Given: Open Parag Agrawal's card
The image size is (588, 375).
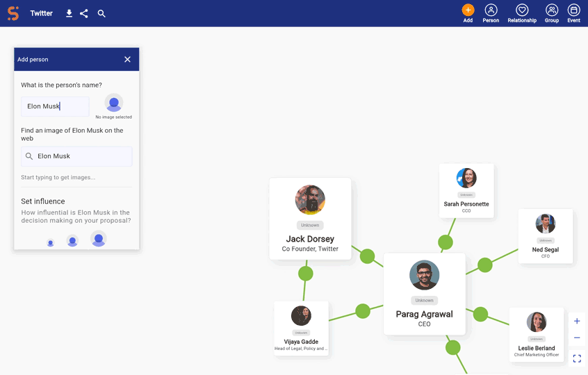Looking at the screenshot, I should click(425, 294).
